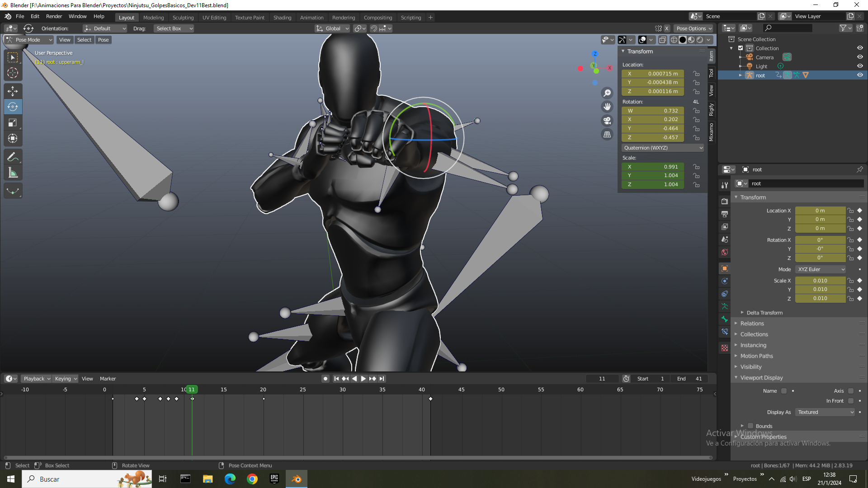The height and width of the screenshot is (488, 868).
Task: Open the Quaternion (WXYZ) rotation mode dropdown
Action: 663,148
